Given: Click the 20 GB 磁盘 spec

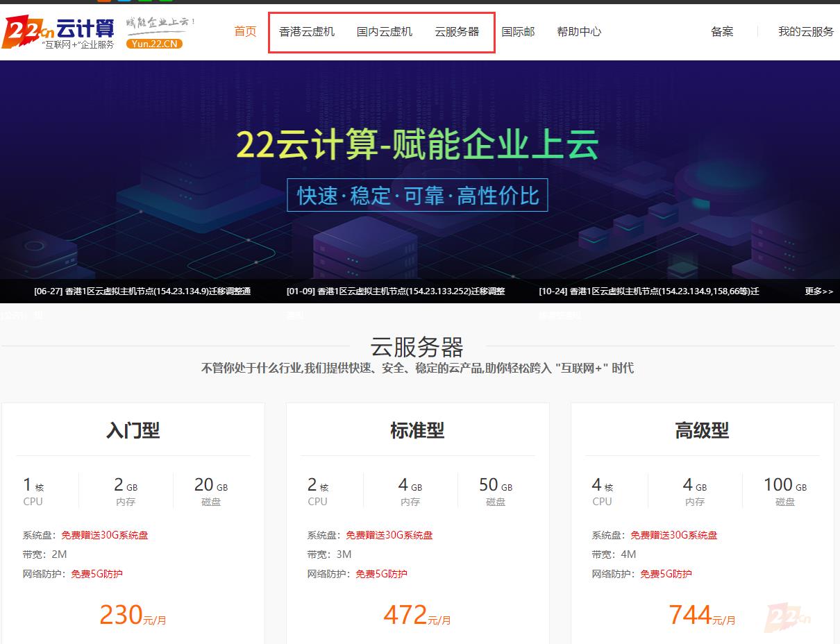Looking at the screenshot, I should pos(211,491).
